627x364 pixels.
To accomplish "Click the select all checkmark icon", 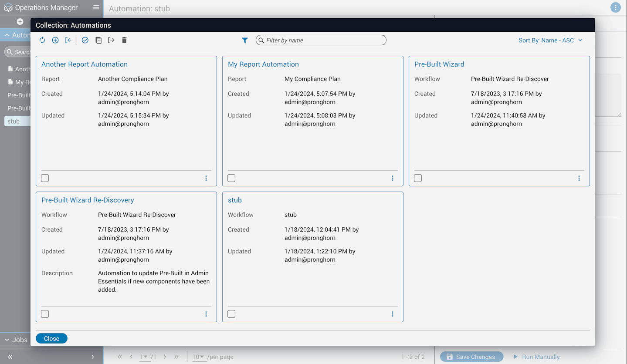I will 85,40.
